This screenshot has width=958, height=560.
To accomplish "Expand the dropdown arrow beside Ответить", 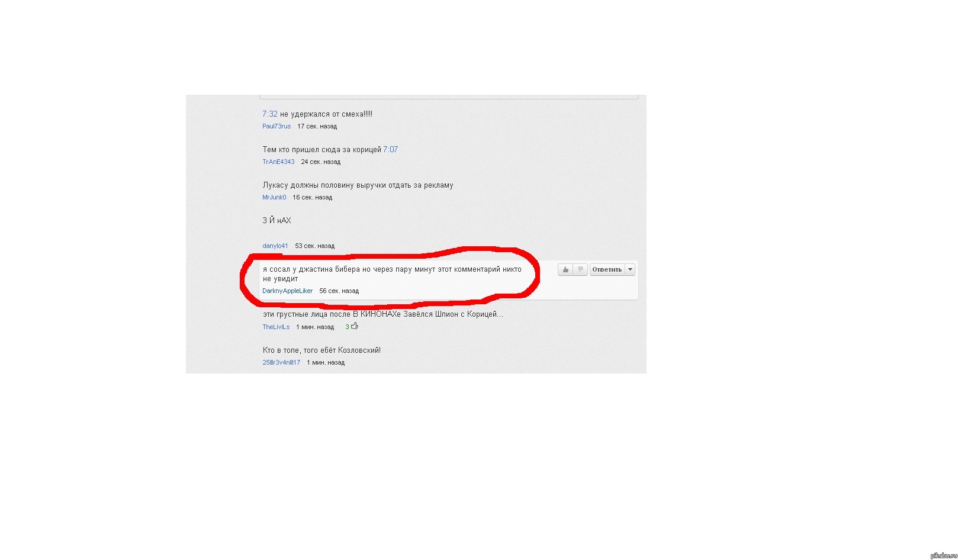I will click(x=630, y=269).
